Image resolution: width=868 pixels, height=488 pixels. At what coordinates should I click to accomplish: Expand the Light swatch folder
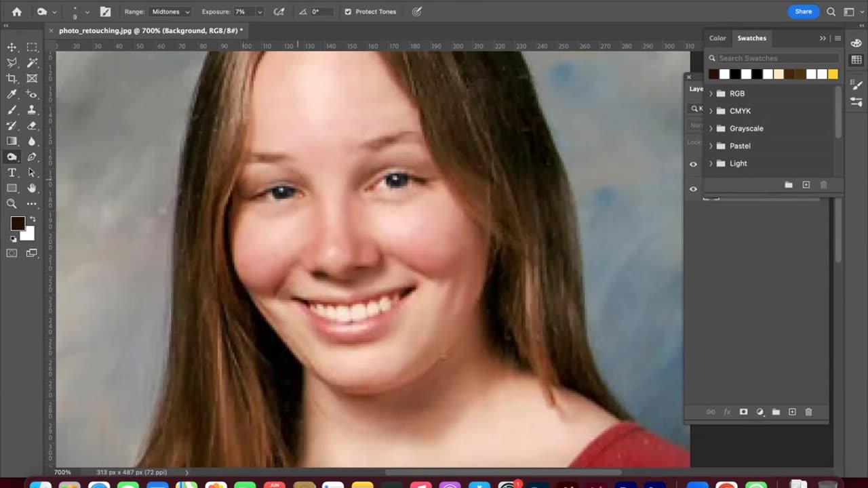point(711,163)
